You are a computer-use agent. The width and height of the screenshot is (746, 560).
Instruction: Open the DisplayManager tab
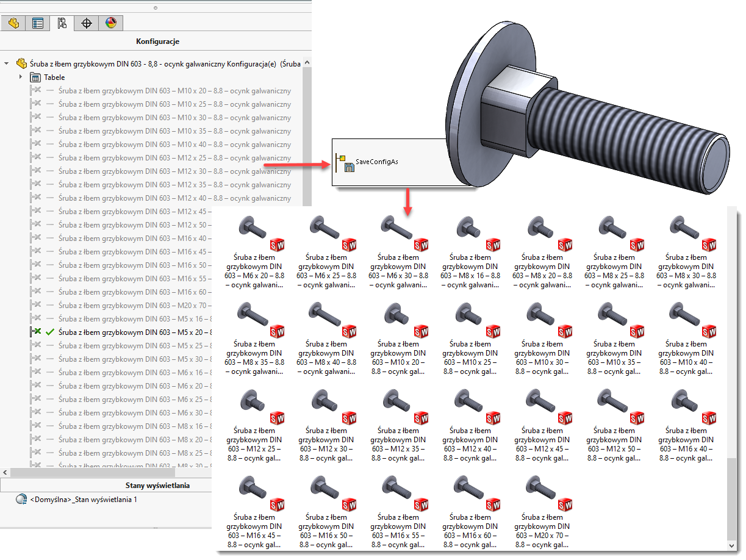[x=110, y=23]
